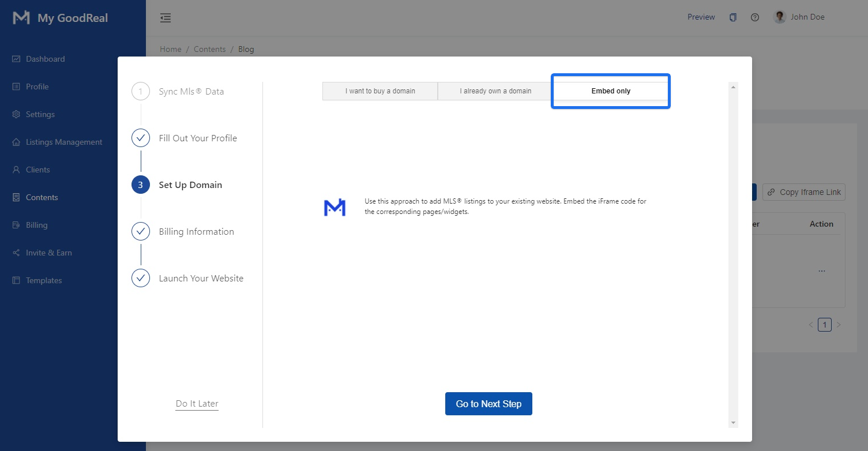Open the Preview link in header

coord(701,17)
